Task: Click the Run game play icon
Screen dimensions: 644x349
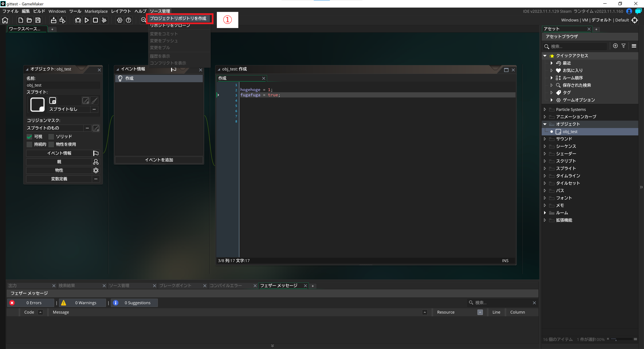Action: click(87, 20)
